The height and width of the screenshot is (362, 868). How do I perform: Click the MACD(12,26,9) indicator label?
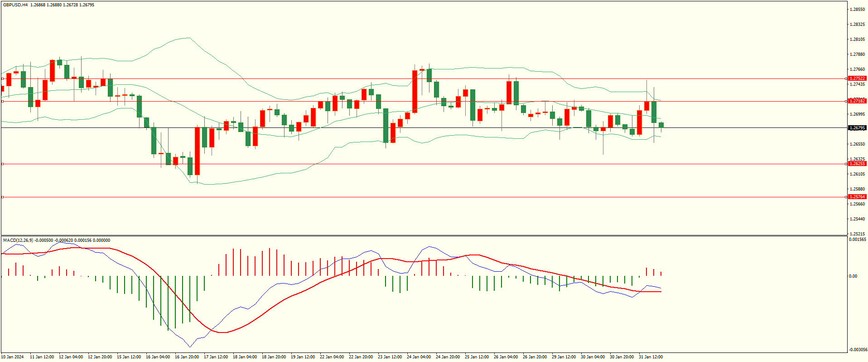pyautogui.click(x=18, y=240)
